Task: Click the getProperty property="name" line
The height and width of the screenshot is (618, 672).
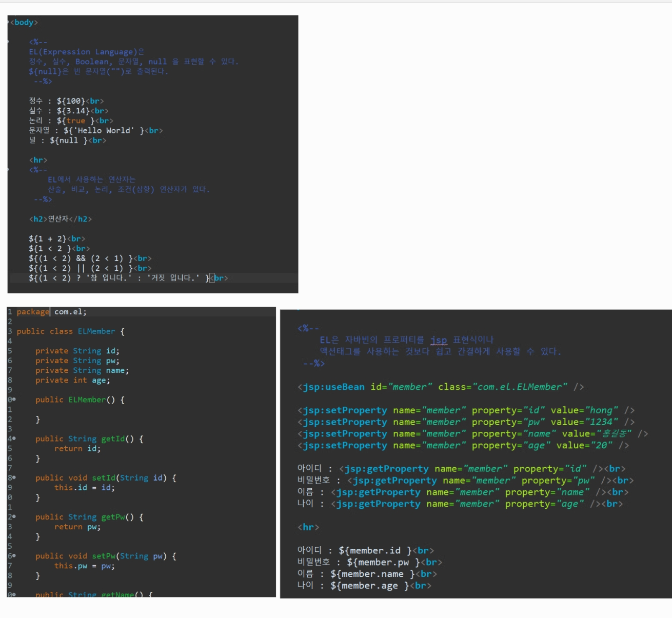Action: coord(463,492)
